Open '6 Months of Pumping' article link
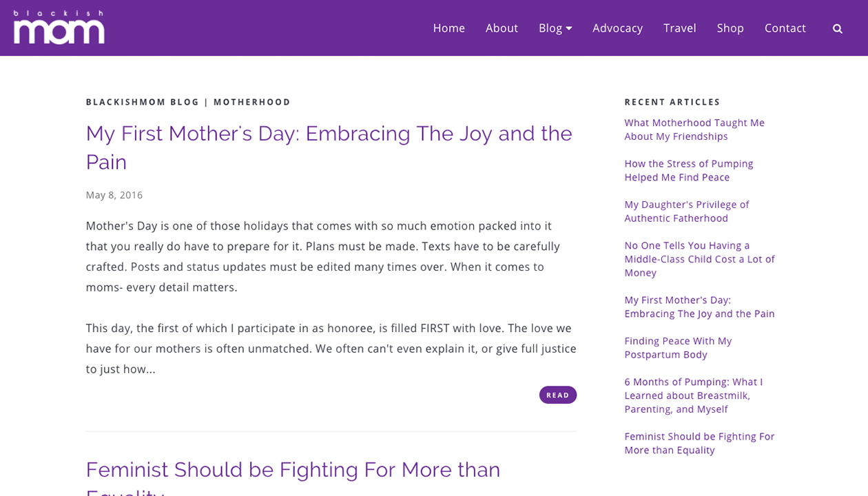868x496 pixels. tap(694, 395)
